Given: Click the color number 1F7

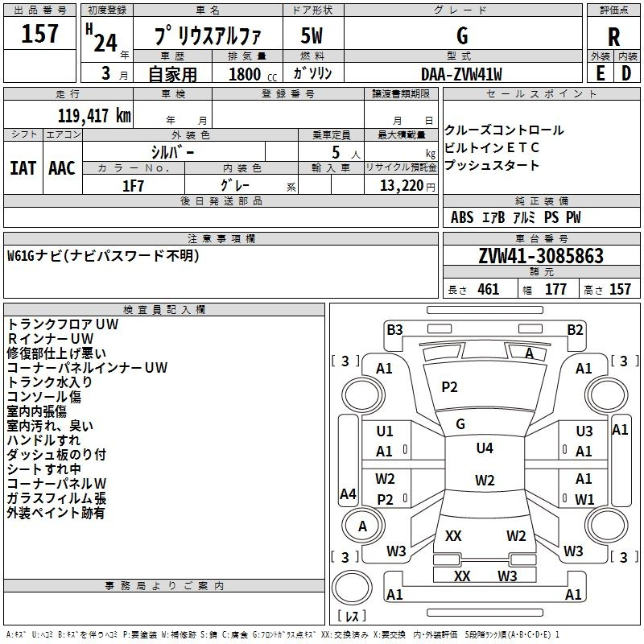Looking at the screenshot, I should [133, 186].
